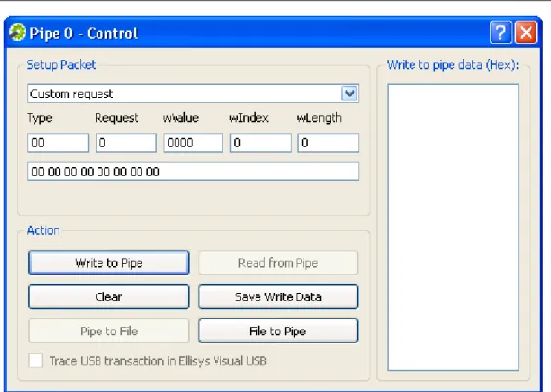This screenshot has height=392, width=551.
Task: Click the Save Write Data button
Action: point(278,296)
